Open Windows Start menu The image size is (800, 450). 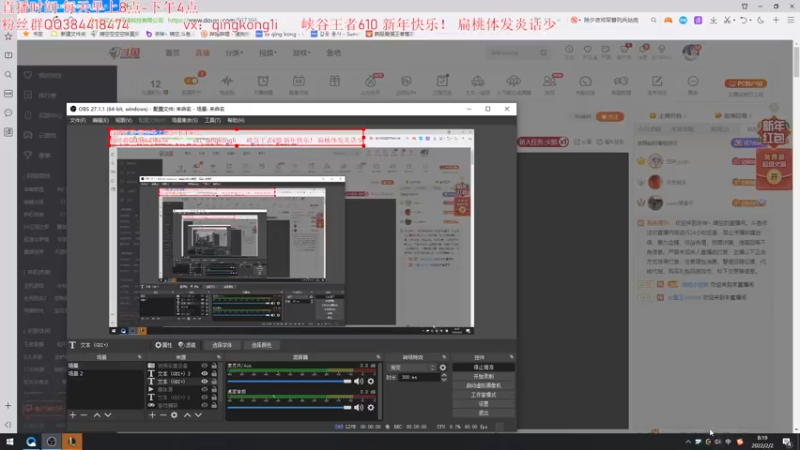[x=10, y=441]
